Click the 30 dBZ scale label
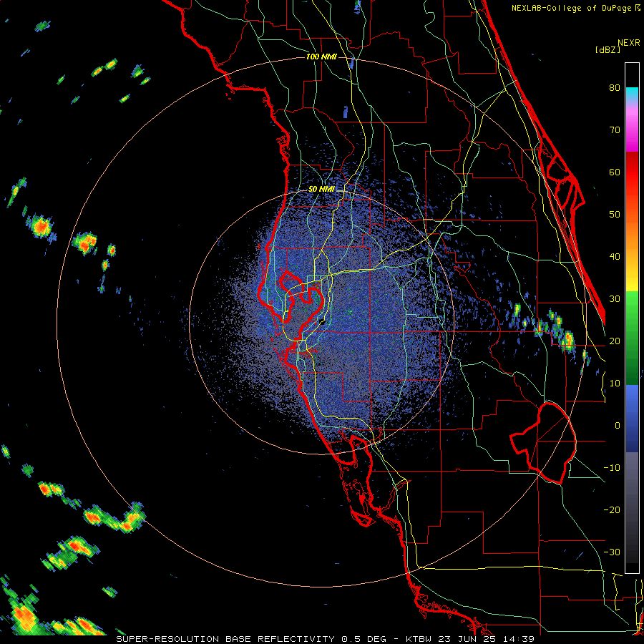 click(x=615, y=299)
